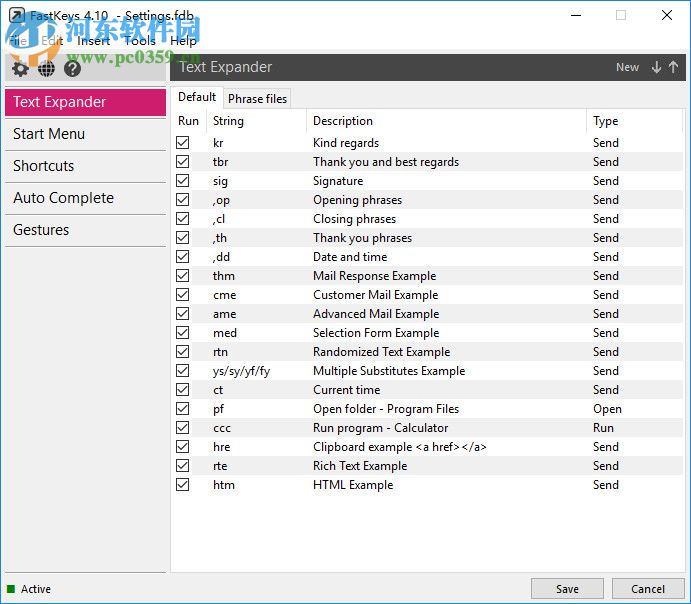Screen dimensions: 691x604
Task: Select 'Customer Mail Example' entry
Action: (427, 294)
